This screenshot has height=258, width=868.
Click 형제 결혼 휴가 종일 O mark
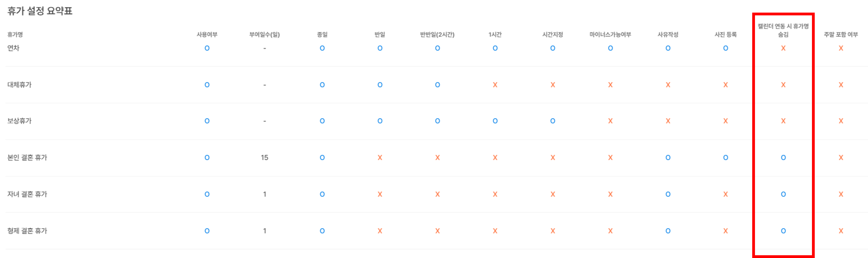point(322,231)
